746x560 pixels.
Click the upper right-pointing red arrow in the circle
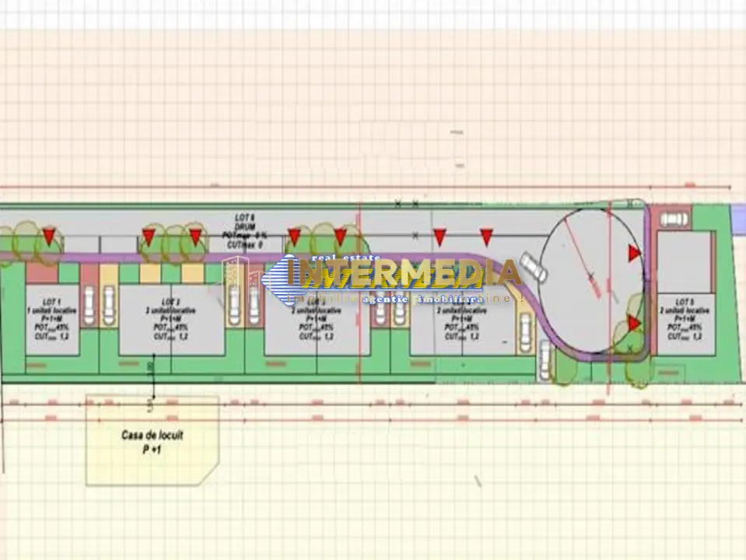[x=634, y=253]
